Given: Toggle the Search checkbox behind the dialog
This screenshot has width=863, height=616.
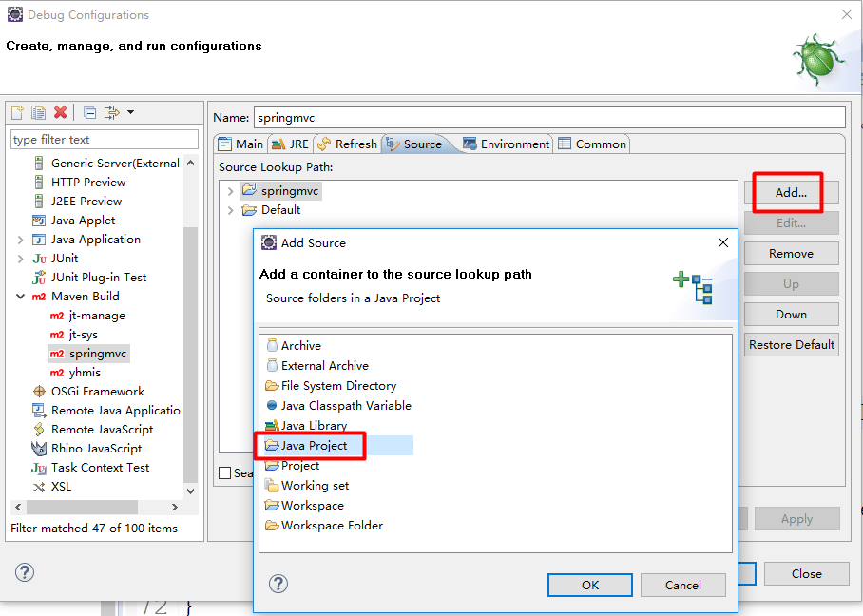Looking at the screenshot, I should click(x=224, y=472).
